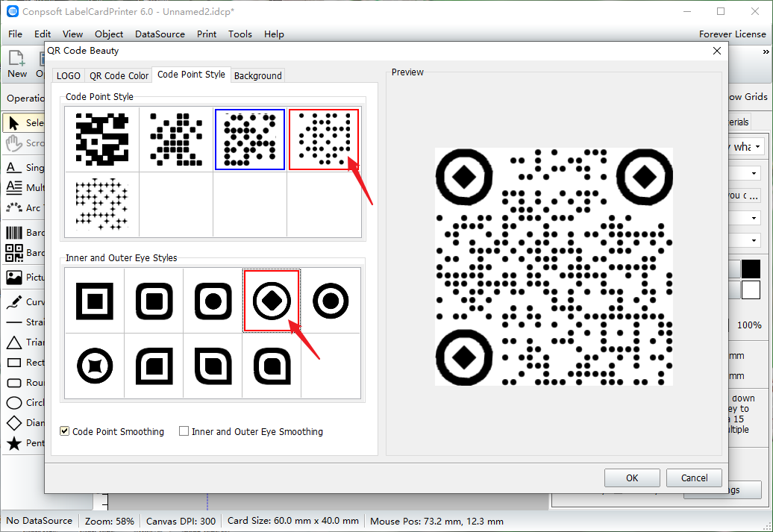Click the New document toolbar icon
773x532 pixels.
click(x=16, y=64)
